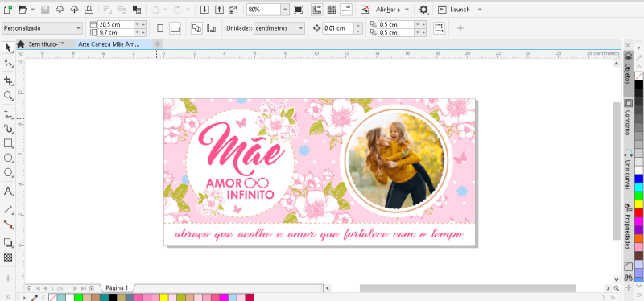Select the Ellipse tool
This screenshot has height=301, width=644.
(8, 158)
